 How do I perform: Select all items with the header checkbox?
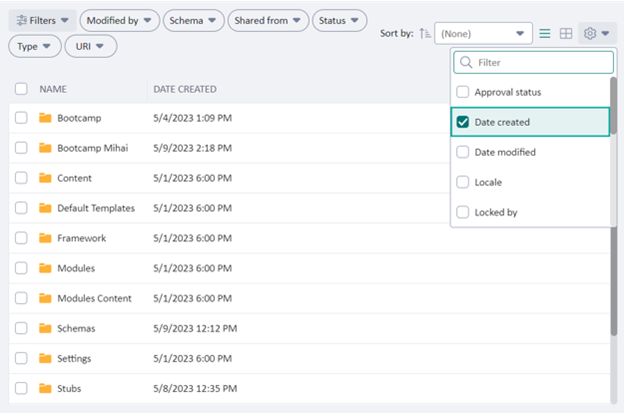coord(21,89)
